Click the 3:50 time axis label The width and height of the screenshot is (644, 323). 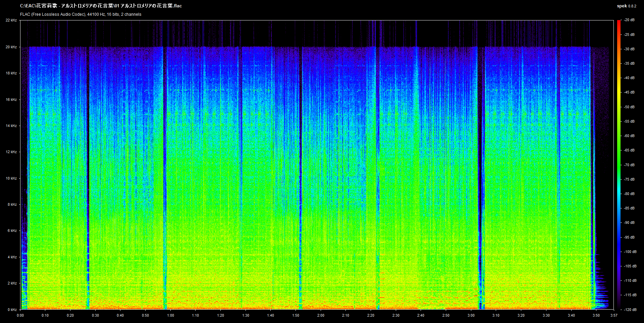coord(596,315)
